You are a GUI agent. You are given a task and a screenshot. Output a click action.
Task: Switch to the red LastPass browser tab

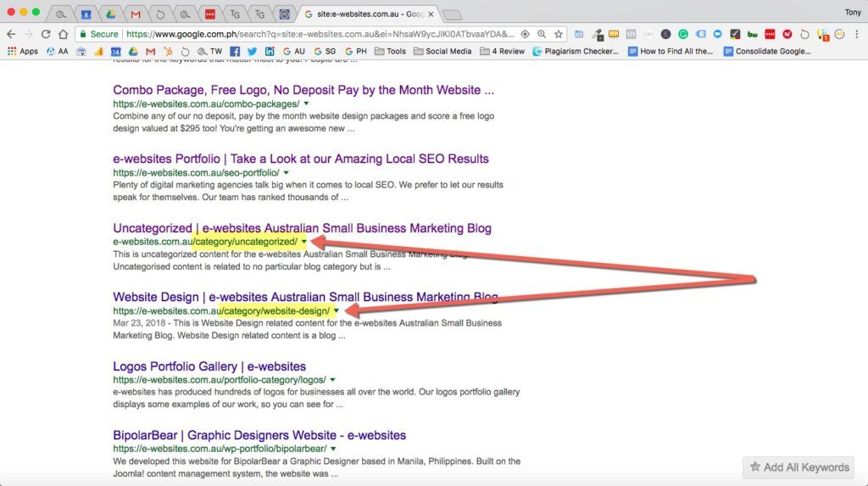210,14
